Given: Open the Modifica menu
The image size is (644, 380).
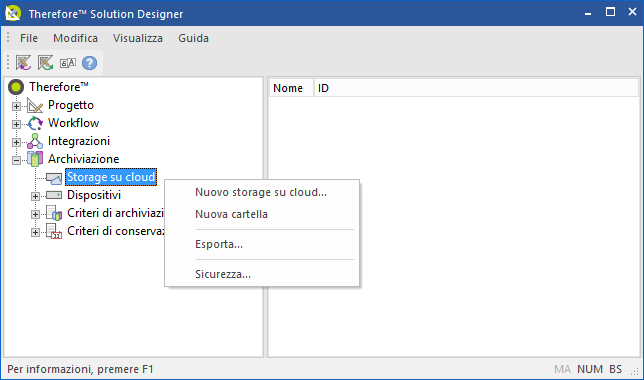Looking at the screenshot, I should click(76, 38).
